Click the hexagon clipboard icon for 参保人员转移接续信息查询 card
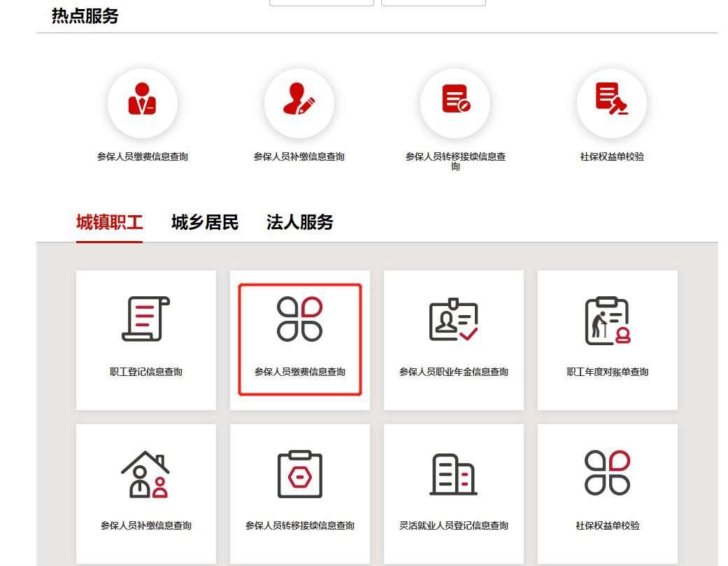728x566 pixels. click(x=300, y=474)
